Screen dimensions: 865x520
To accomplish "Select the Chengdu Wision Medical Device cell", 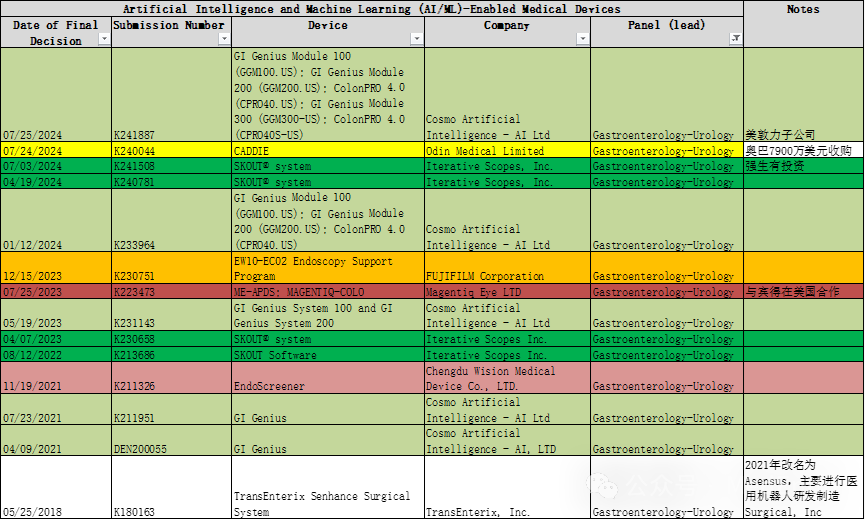I will 507,378.
